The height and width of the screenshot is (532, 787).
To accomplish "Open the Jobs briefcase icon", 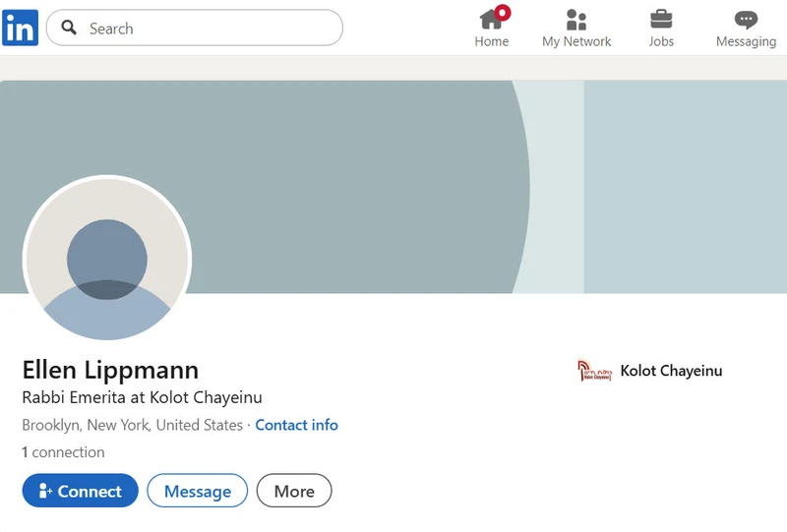I will tap(661, 19).
